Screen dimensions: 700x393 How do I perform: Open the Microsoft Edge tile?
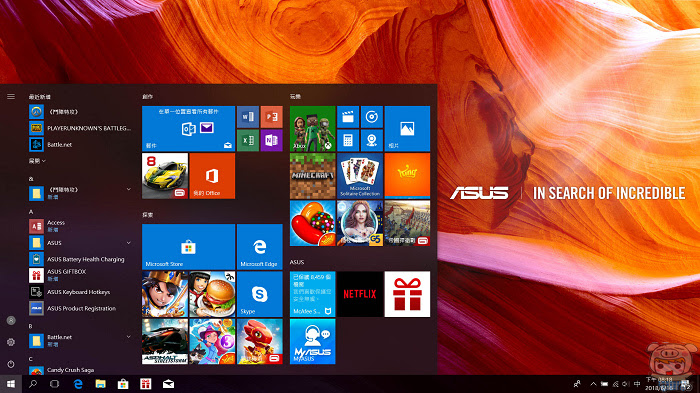pos(259,247)
